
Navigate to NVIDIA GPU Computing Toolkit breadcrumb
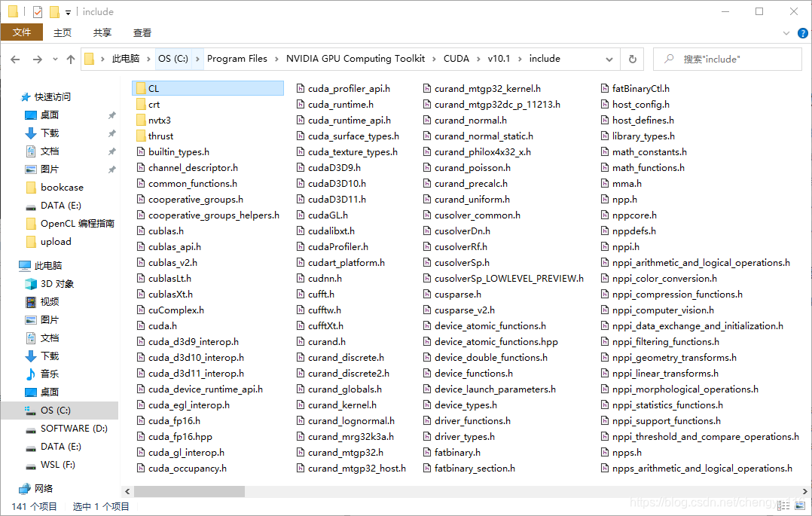click(356, 59)
